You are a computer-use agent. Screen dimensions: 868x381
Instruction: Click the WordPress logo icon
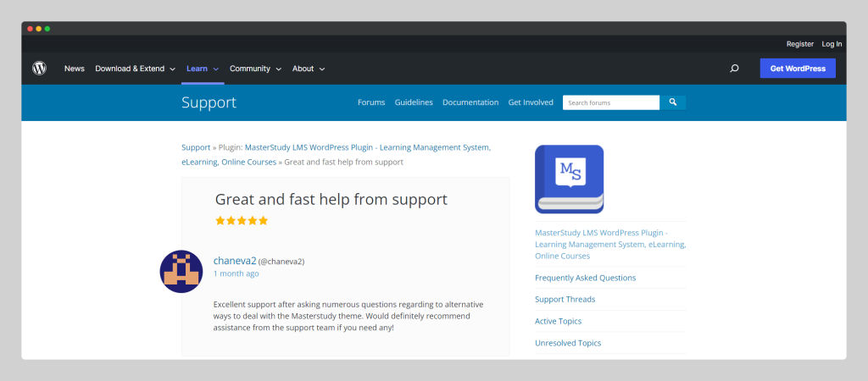[x=39, y=69]
